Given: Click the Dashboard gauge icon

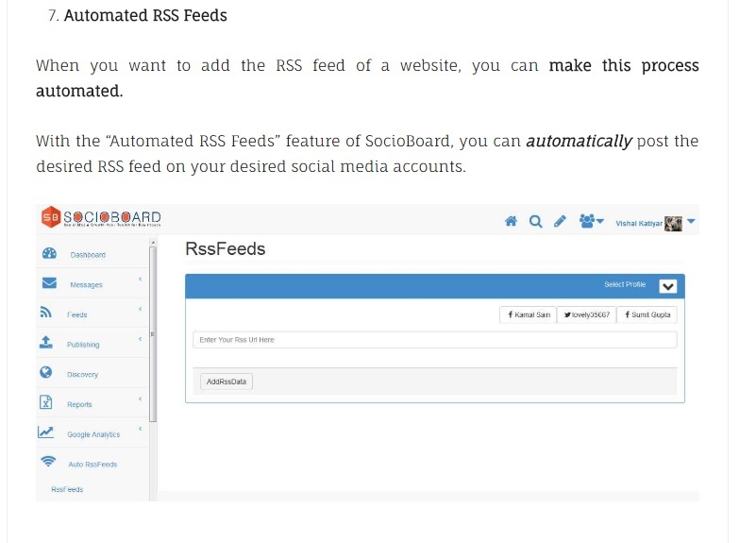Looking at the screenshot, I should [49, 253].
